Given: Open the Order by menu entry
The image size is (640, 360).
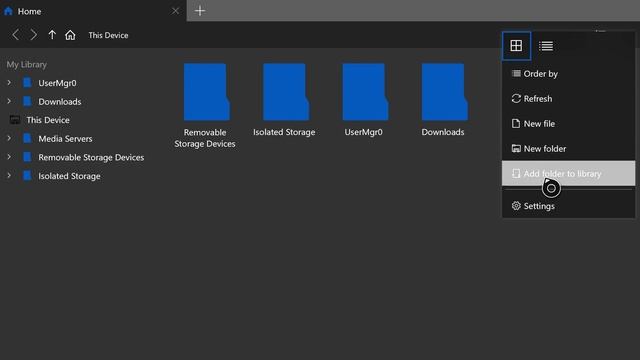Looking at the screenshot, I should (x=568, y=74).
